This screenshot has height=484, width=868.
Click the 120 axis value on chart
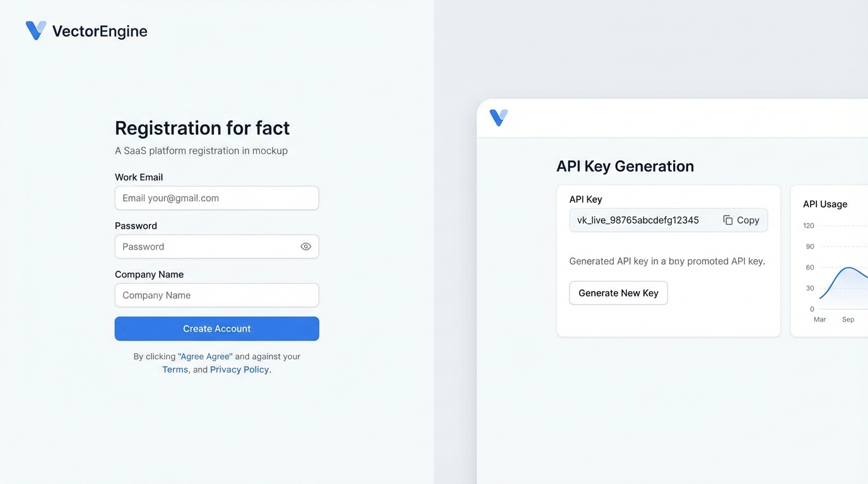[x=809, y=226]
